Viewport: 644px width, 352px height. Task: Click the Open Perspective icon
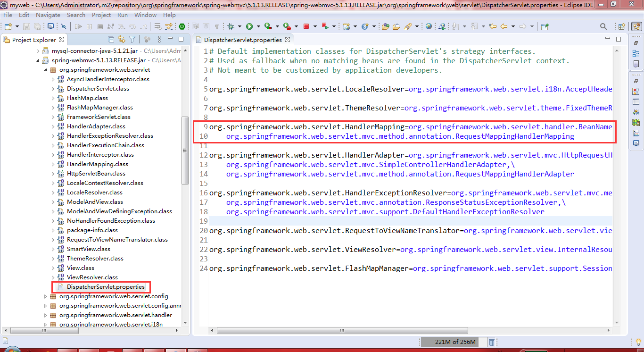(621, 26)
